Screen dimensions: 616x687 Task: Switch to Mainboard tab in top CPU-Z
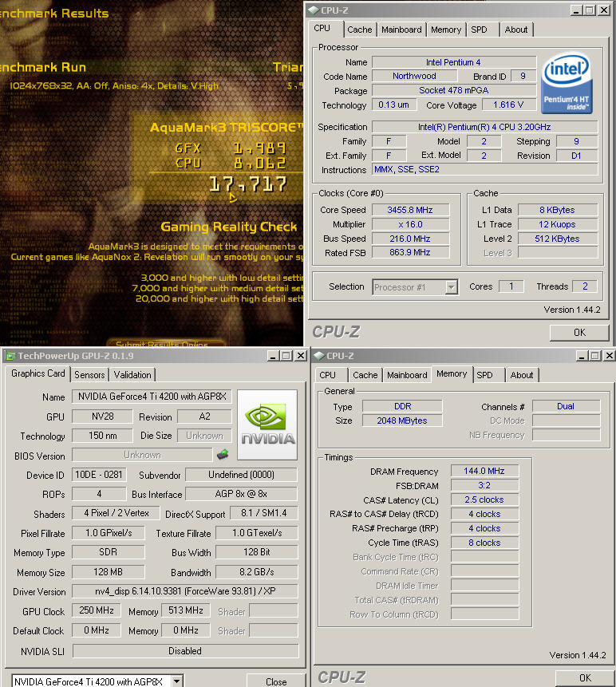pyautogui.click(x=401, y=30)
